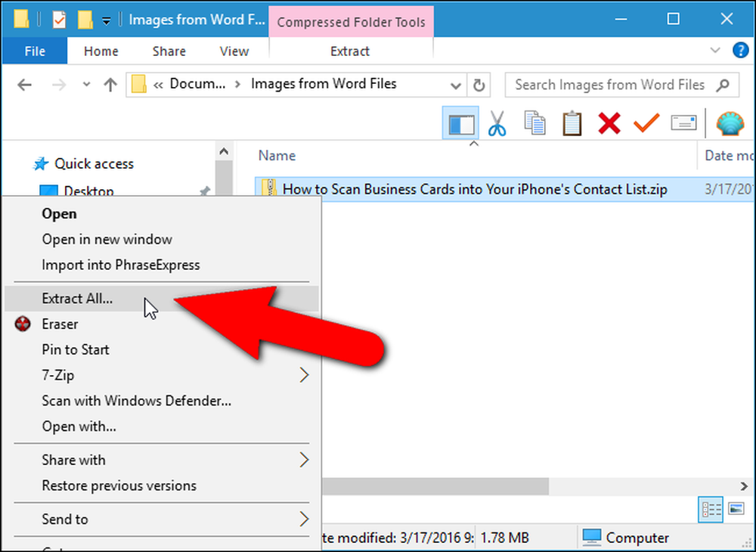
Task: Click Images from Word Files breadcrumb
Action: click(324, 85)
